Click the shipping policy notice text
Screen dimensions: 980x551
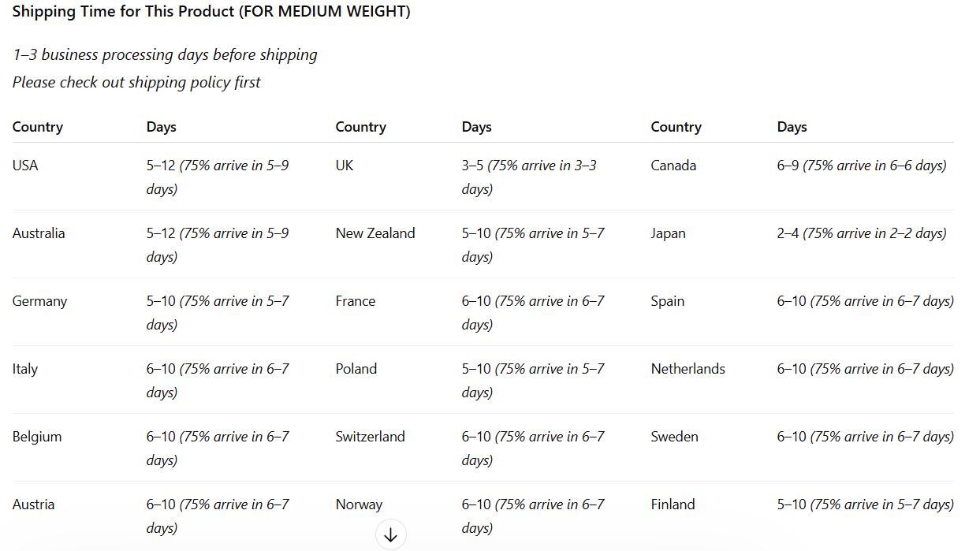click(136, 82)
